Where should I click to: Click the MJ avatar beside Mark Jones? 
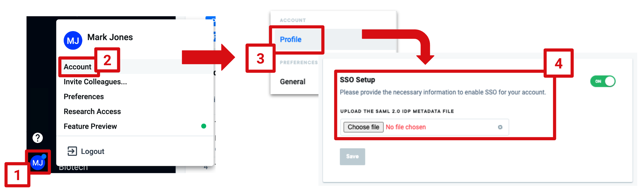(x=72, y=40)
